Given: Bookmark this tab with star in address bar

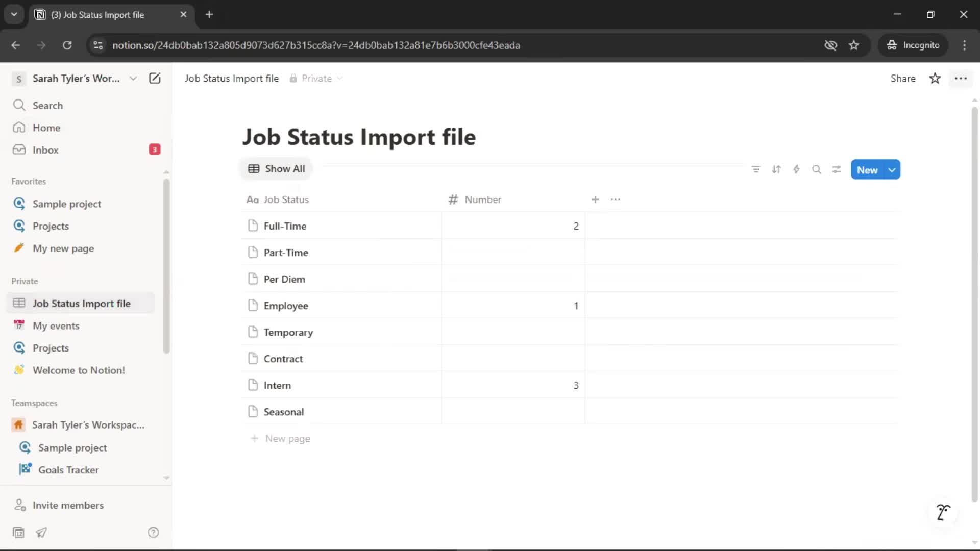Looking at the screenshot, I should pos(854,45).
